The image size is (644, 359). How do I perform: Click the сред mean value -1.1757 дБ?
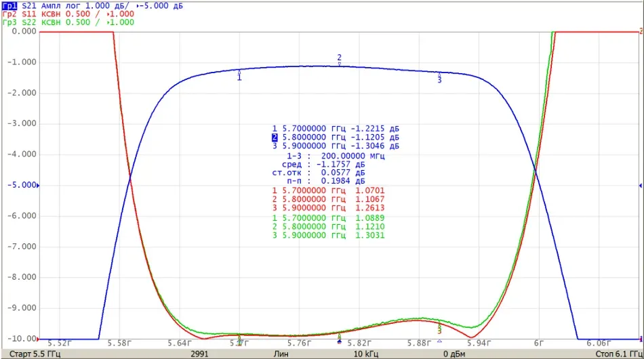tap(340, 164)
